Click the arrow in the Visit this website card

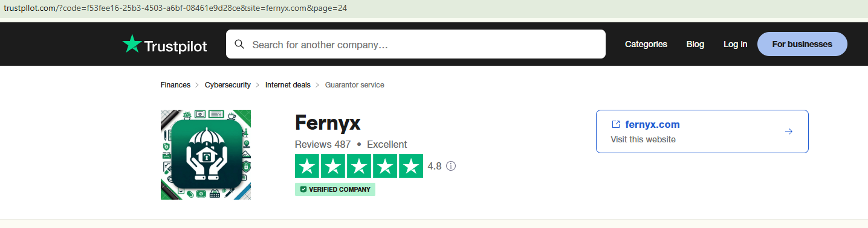(788, 131)
